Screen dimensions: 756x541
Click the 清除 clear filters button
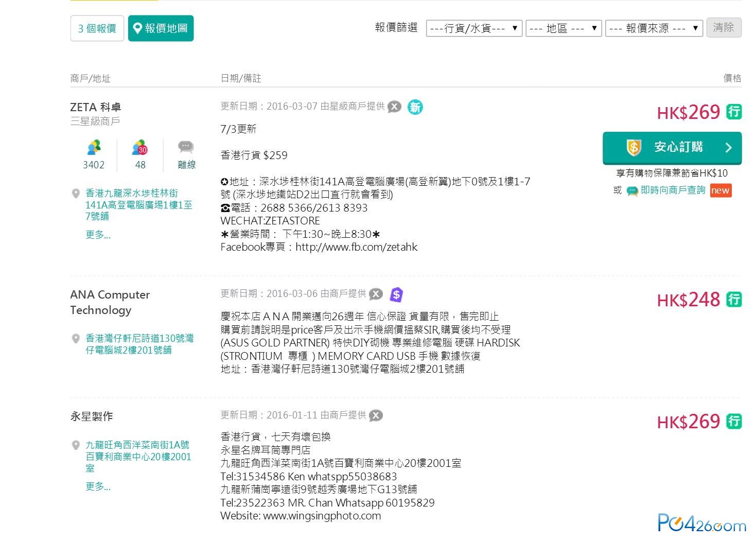(724, 27)
